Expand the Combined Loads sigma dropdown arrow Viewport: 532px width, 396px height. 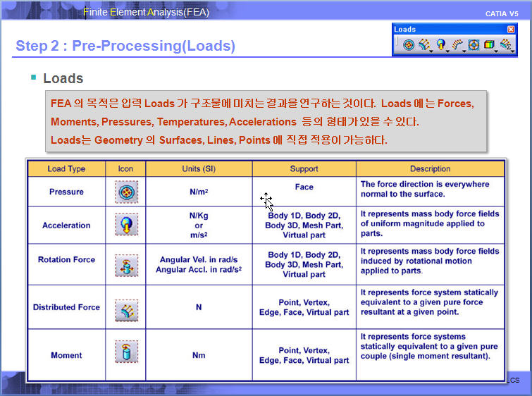512,51
